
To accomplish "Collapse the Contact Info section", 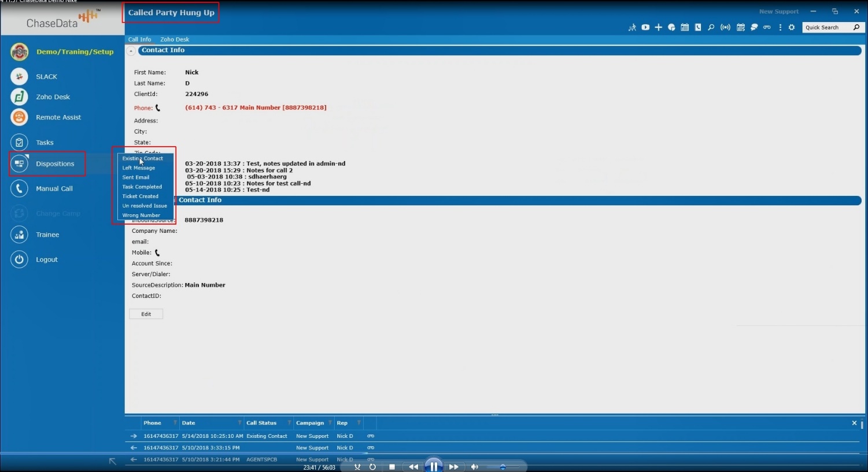I will (131, 51).
